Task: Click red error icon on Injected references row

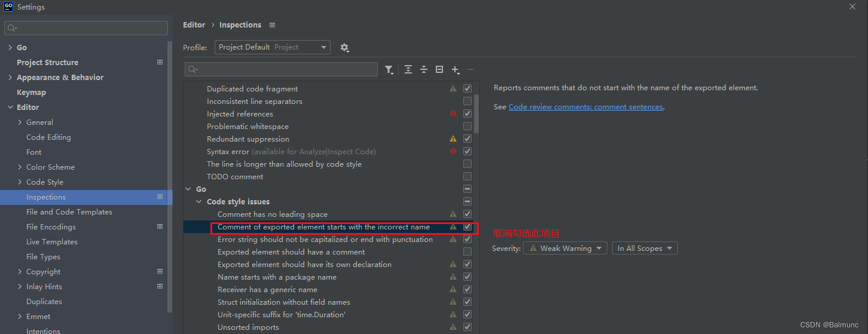Action: click(x=453, y=114)
